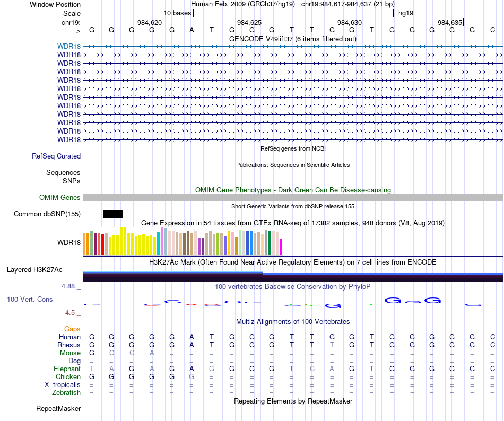Click the hg19 label beside the scale bar
504x421 pixels.
pos(406,13)
